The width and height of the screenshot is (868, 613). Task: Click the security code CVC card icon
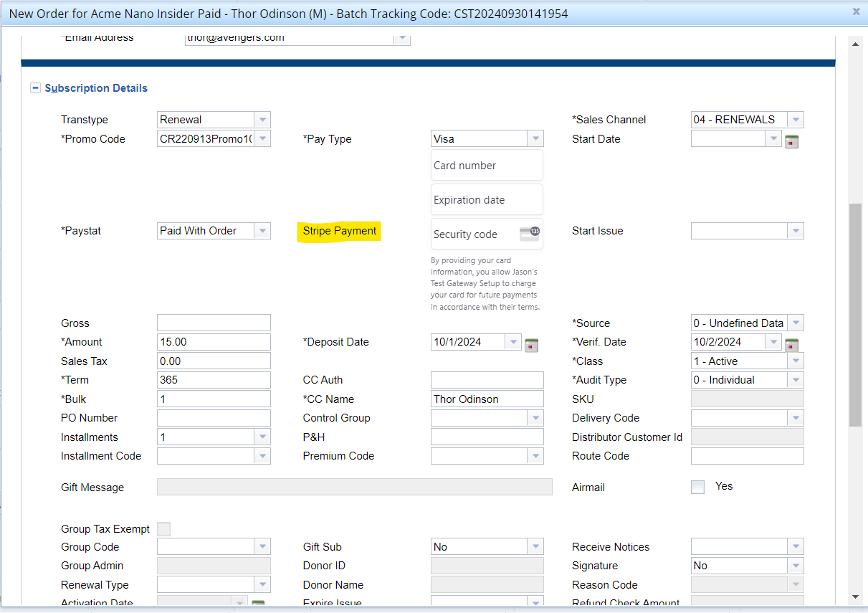tap(529, 232)
